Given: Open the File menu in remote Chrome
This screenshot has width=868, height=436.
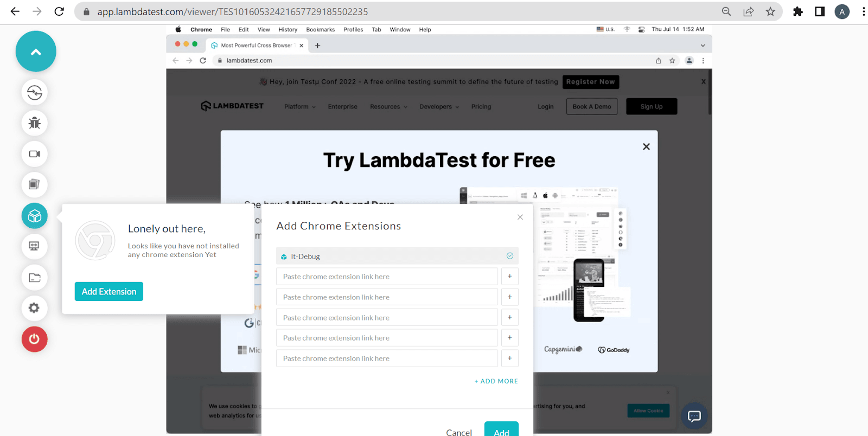Looking at the screenshot, I should click(x=225, y=29).
